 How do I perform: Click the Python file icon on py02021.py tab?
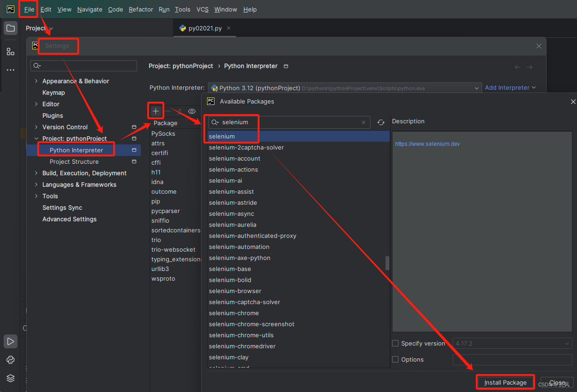tap(183, 28)
